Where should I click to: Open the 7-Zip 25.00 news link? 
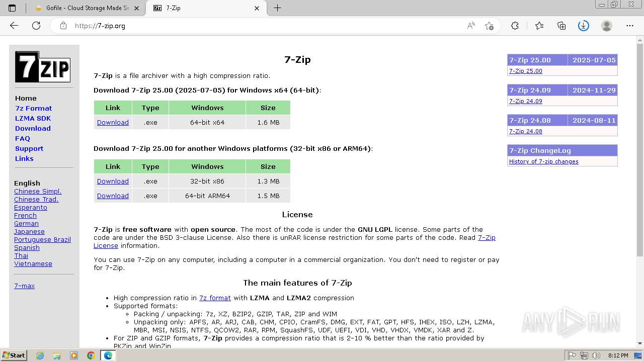[526, 71]
